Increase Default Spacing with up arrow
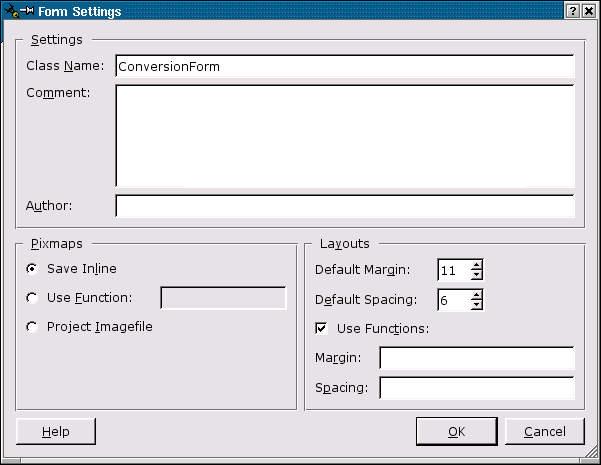 (x=477, y=294)
